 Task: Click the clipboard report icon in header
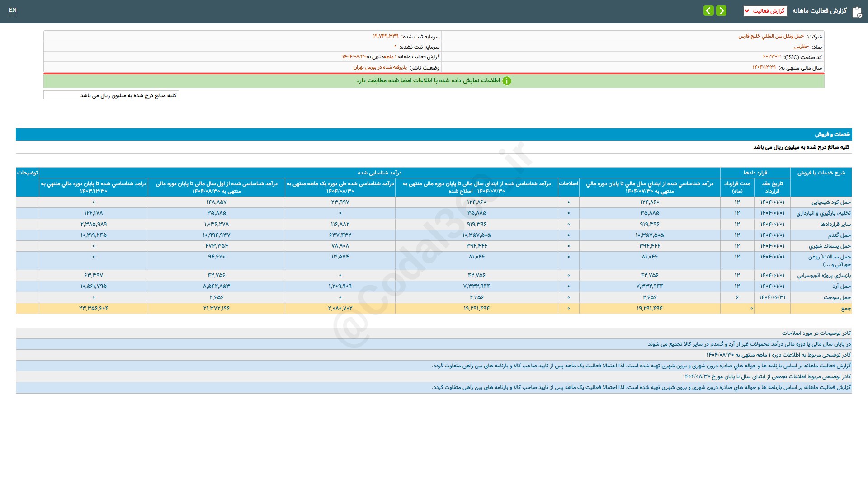click(857, 12)
